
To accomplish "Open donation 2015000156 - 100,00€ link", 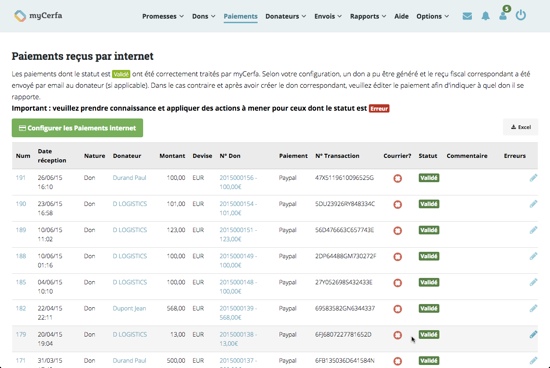I will [238, 182].
